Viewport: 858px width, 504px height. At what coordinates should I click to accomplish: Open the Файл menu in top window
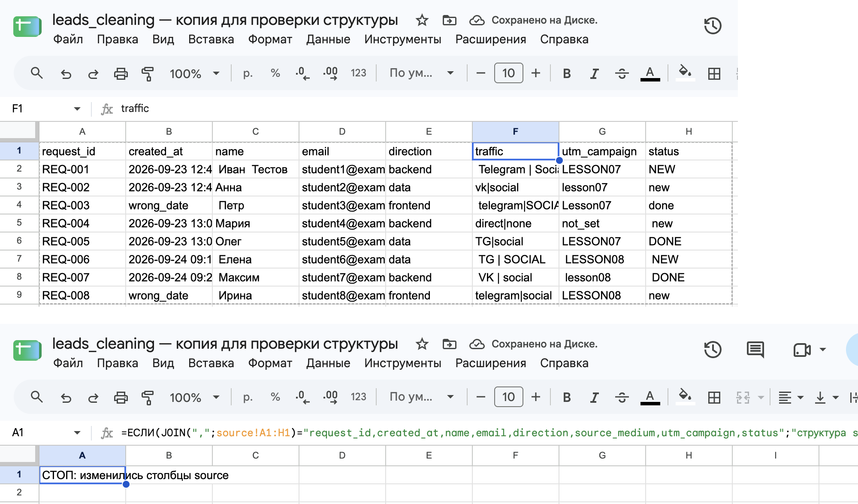(x=68, y=39)
